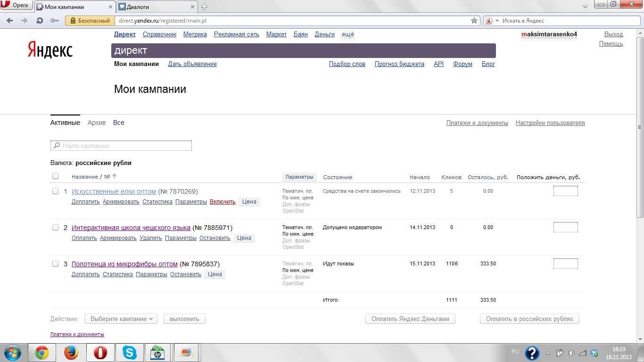Log out via the 'Выход' link
Viewport: 644px width, 362px height.
[614, 34]
